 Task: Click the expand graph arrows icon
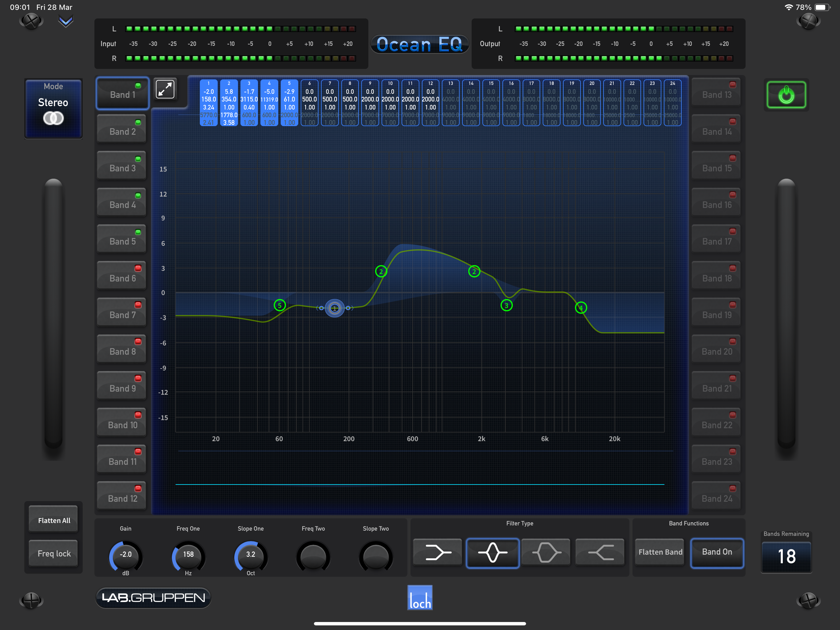click(x=165, y=89)
